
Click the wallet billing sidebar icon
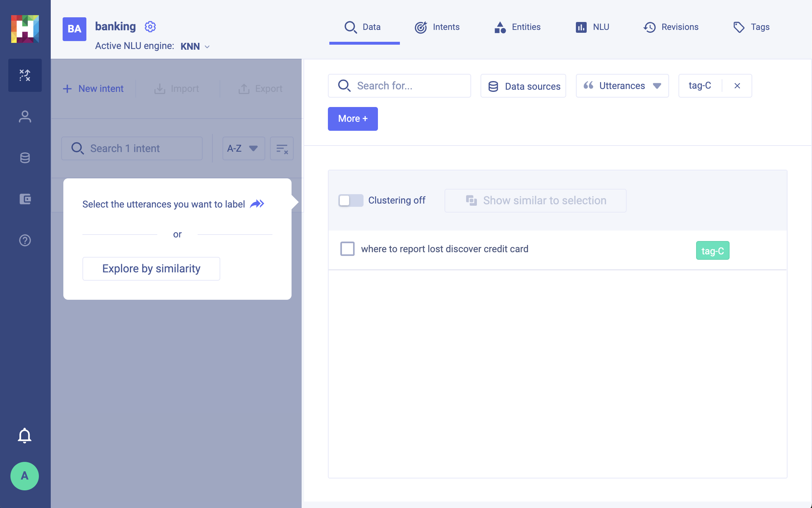pyautogui.click(x=25, y=199)
